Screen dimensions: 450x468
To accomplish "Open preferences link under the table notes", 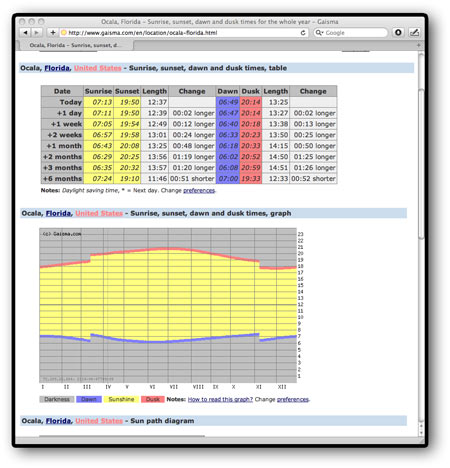I will click(x=199, y=190).
